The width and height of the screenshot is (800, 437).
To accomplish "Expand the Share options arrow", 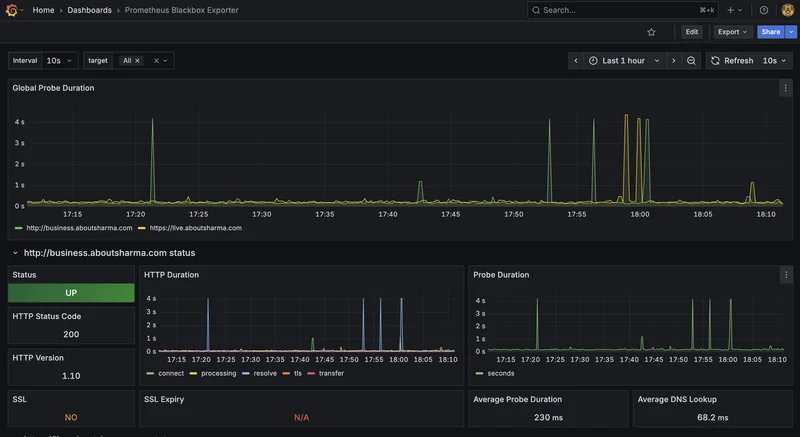I will [791, 32].
